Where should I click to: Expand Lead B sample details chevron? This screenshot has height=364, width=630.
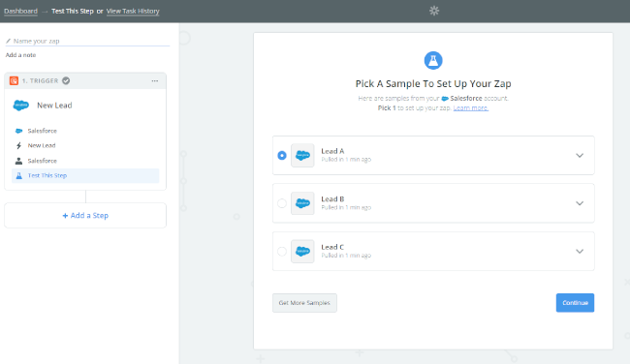click(x=580, y=203)
